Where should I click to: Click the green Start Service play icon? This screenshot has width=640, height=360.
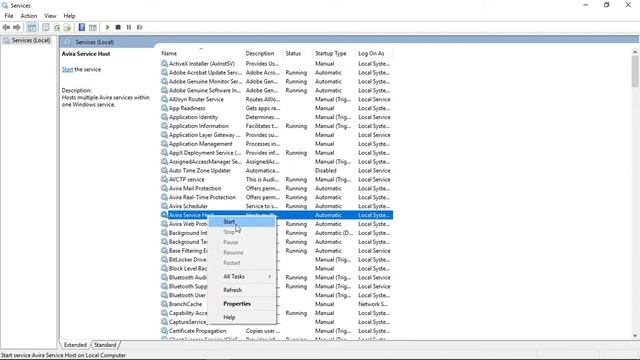tap(107, 27)
